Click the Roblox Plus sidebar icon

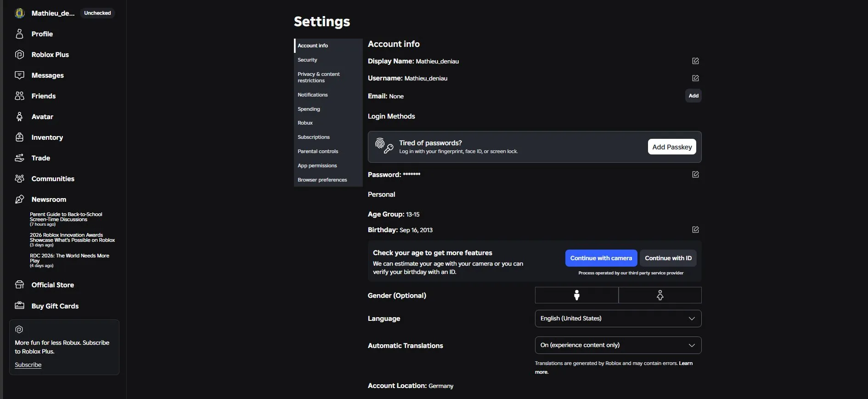pyautogui.click(x=19, y=55)
